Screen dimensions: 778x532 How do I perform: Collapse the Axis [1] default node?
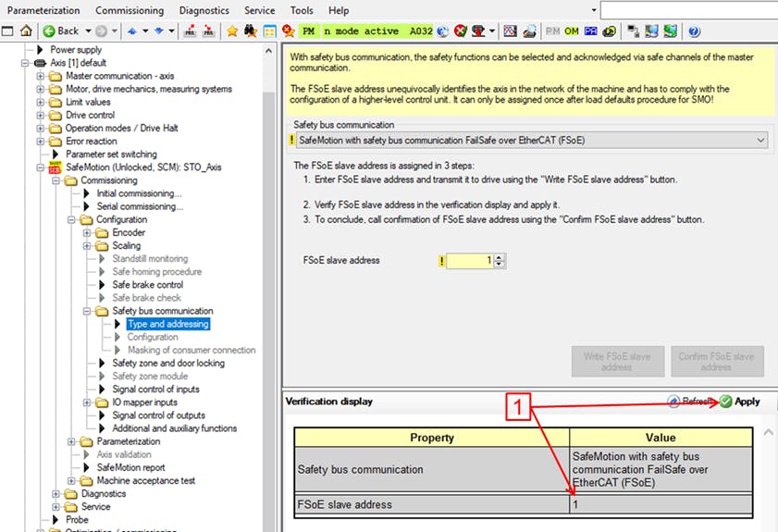(25, 63)
